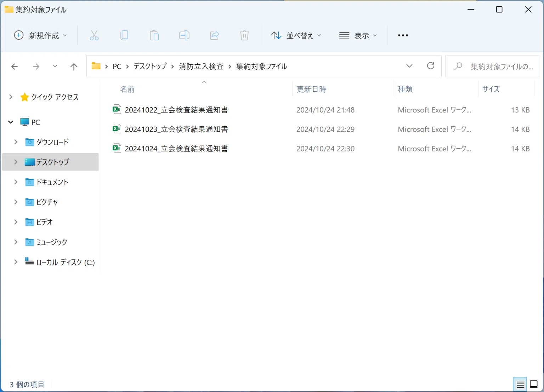
Task: Go forward with the right arrow
Action: tap(36, 67)
